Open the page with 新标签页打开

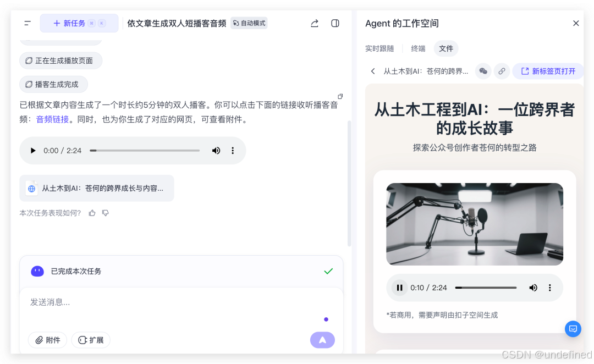(548, 71)
